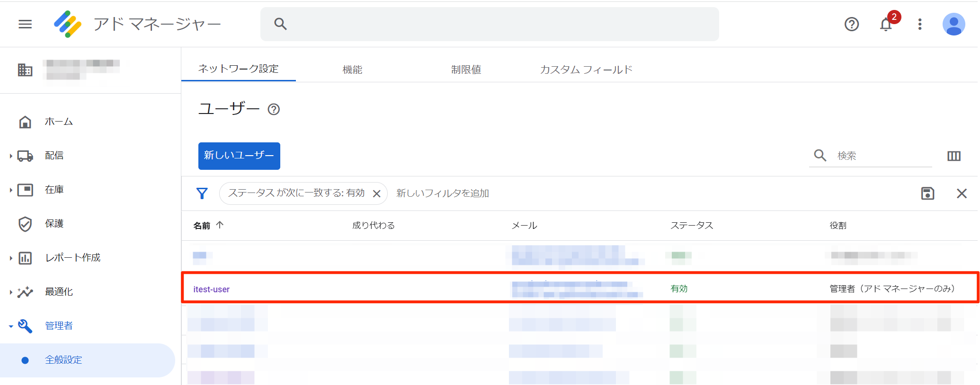Click the sort arrow beside 名前

click(220, 225)
